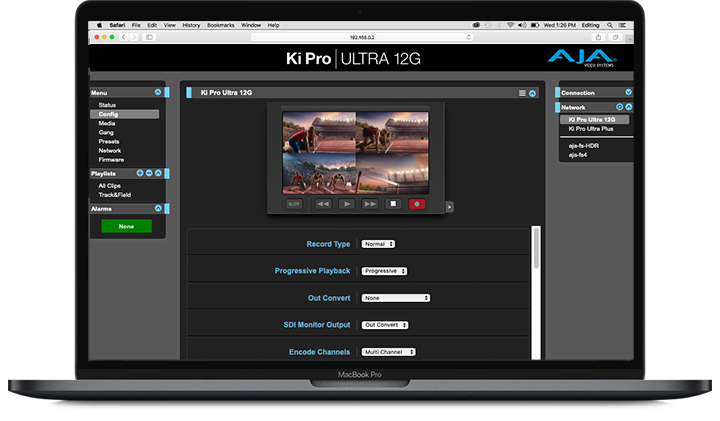Open the Progressive Playback dropdown
The height and width of the screenshot is (421, 720).
pyautogui.click(x=385, y=271)
